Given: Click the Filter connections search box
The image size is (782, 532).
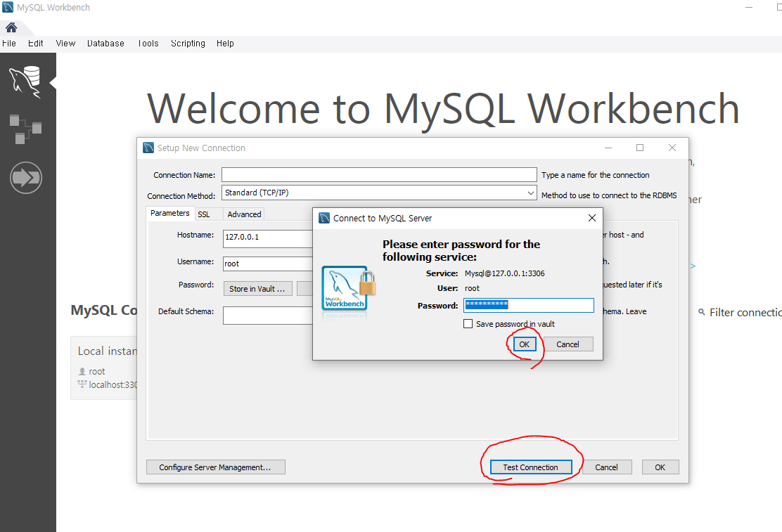Looking at the screenshot, I should 745,312.
